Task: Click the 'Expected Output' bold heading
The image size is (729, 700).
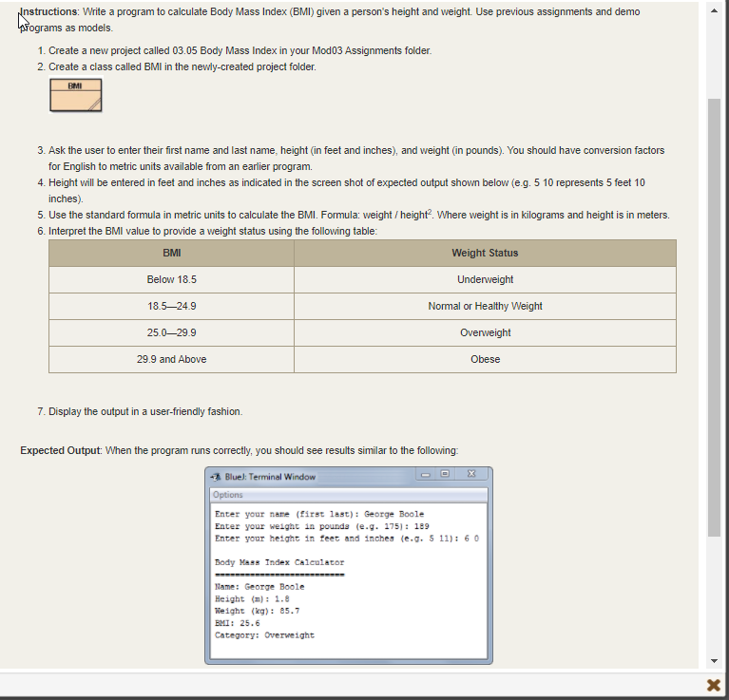Action: (60, 450)
